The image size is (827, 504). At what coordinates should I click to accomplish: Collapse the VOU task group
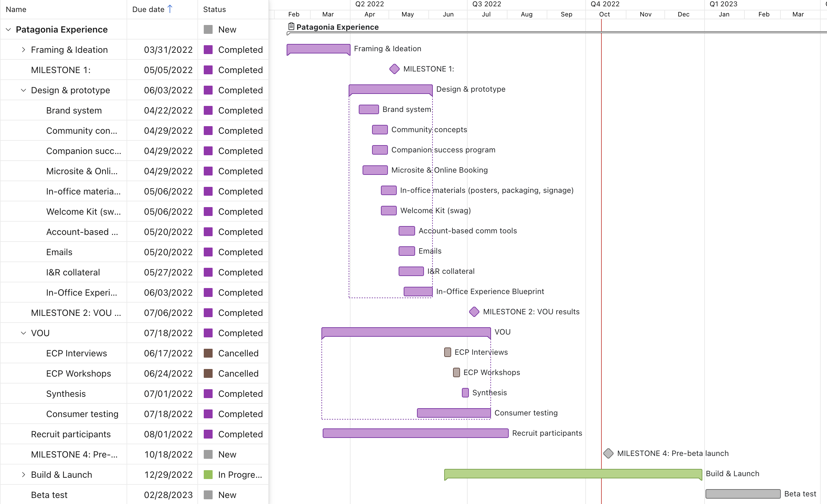(23, 333)
